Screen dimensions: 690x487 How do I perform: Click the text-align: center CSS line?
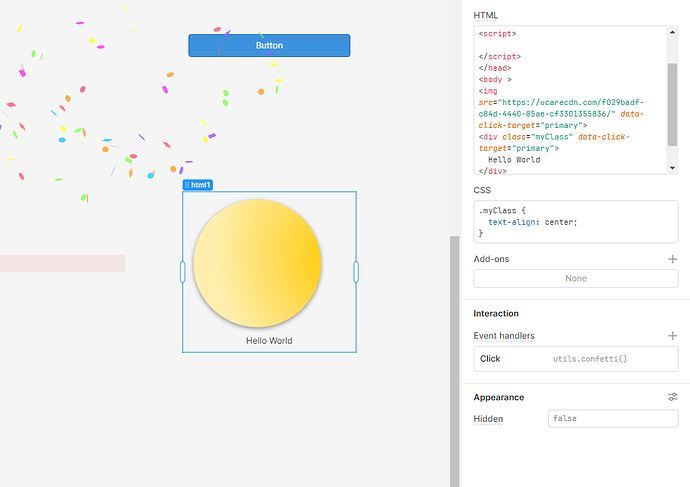(x=532, y=222)
